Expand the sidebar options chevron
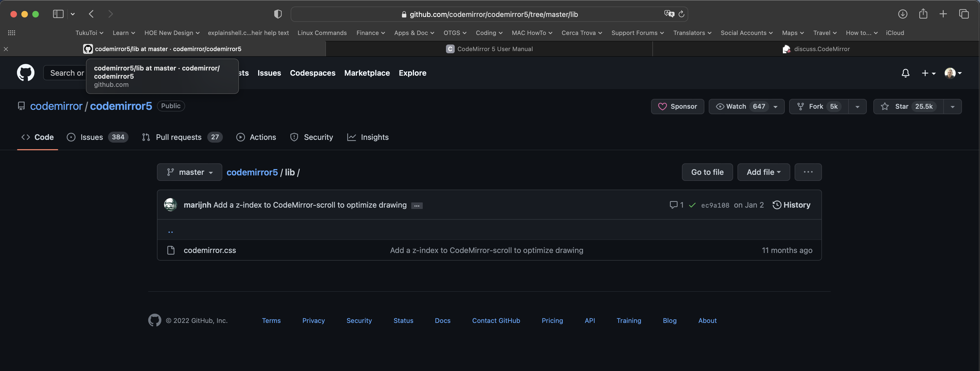Screen dimensions: 980x371 coord(73,14)
